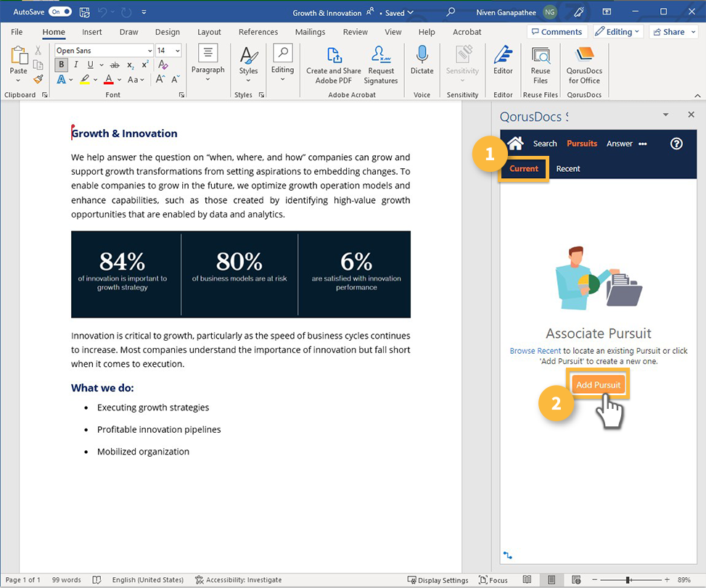Open underline style dropdown arrow

102,65
